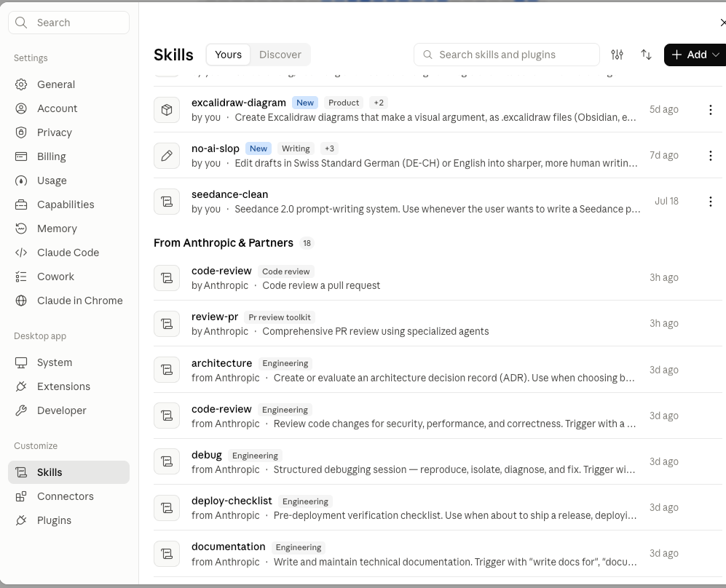Open the architecture skill entry
The height and width of the screenshot is (588, 726).
pos(438,370)
